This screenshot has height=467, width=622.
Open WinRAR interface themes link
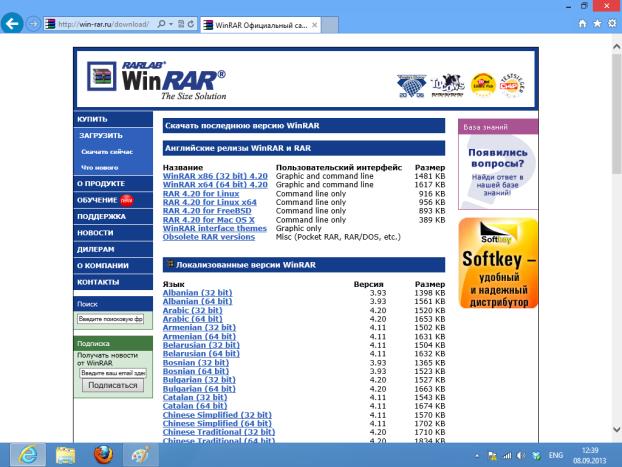coord(215,229)
